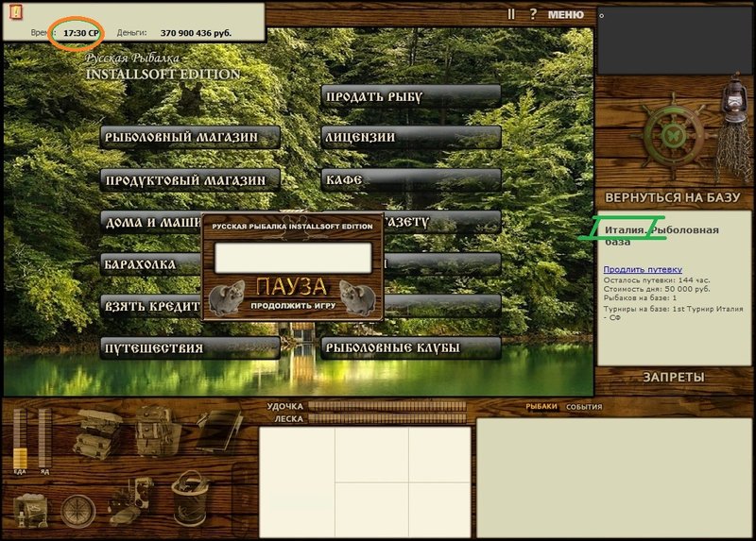This screenshot has width=756, height=541.
Task: Click the УДОЧКА rod strength bar
Action: coord(387,406)
